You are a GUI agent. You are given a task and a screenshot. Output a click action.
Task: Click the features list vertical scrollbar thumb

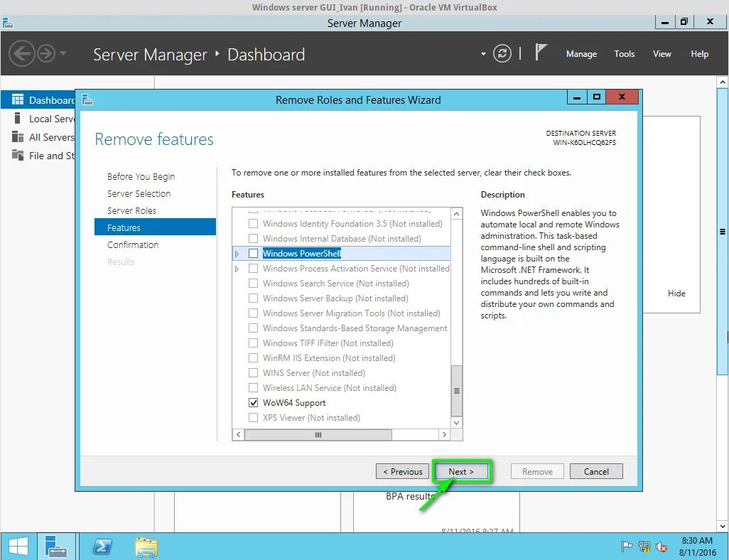457,391
